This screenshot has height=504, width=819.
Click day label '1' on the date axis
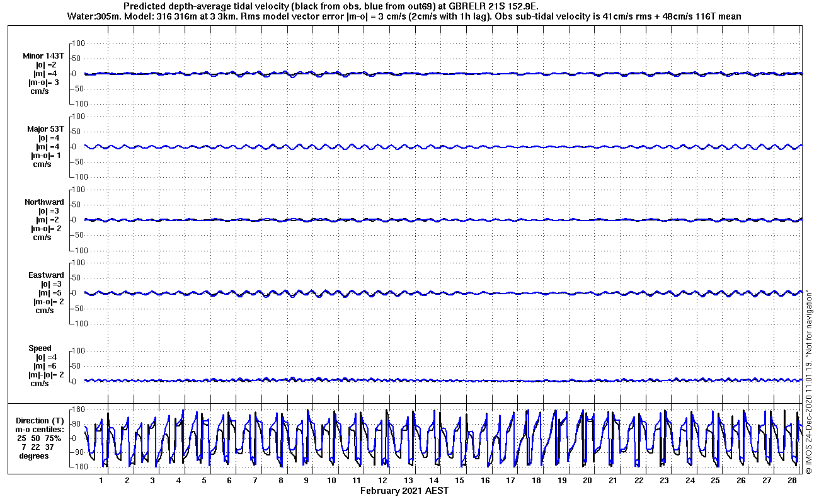tap(101, 481)
